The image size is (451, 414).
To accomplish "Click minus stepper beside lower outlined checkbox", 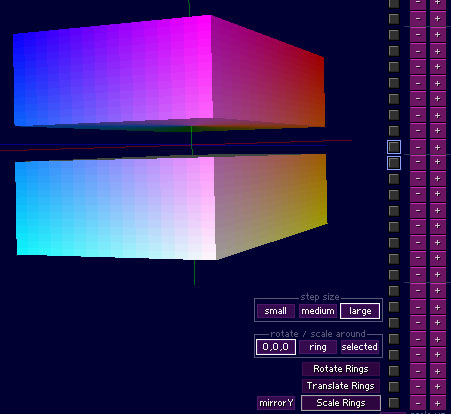I will (418, 162).
